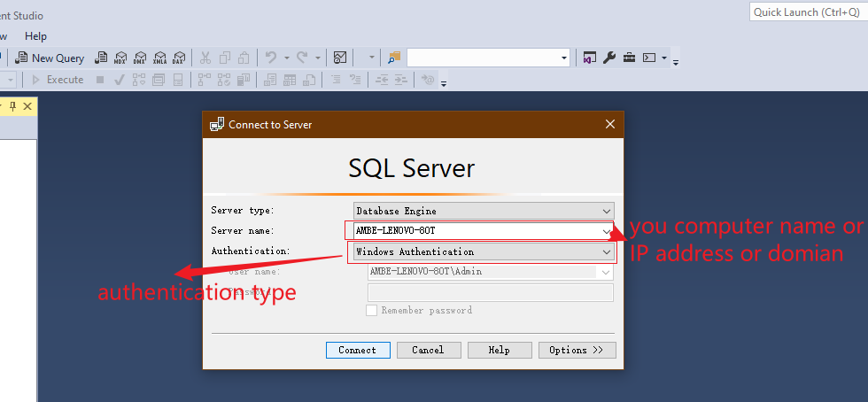
Task: Click the Find in Files folder icon
Action: (393, 58)
